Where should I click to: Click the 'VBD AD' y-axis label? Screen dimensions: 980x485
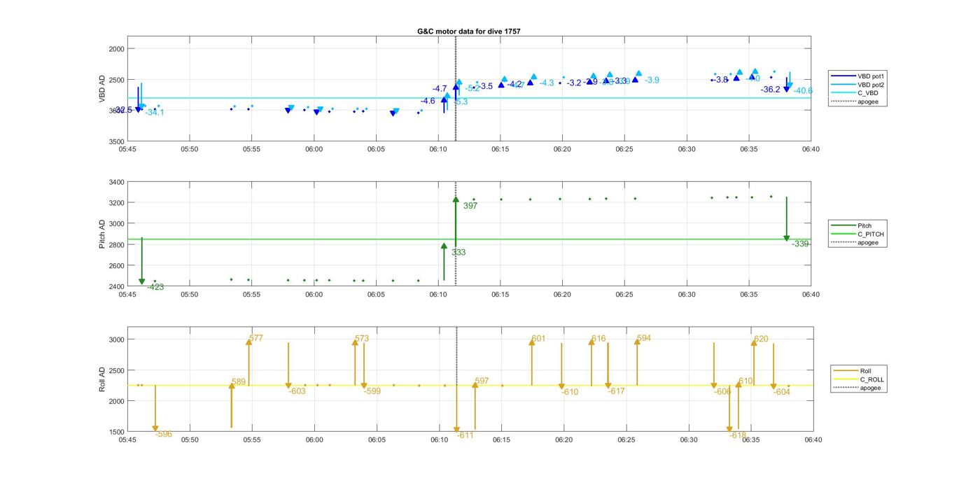tap(102, 89)
